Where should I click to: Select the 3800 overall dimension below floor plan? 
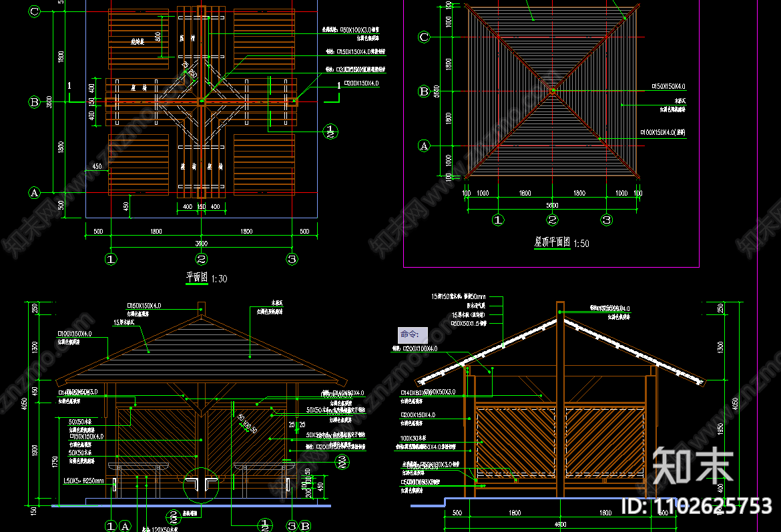tap(201, 243)
